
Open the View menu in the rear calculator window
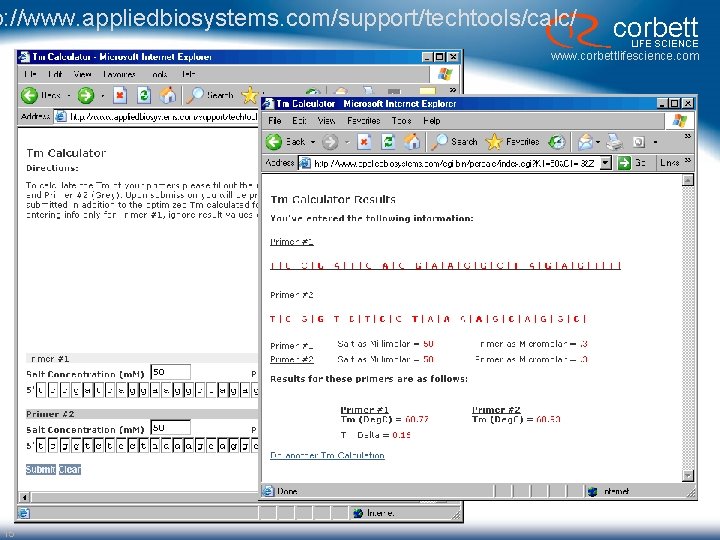tap(82, 74)
